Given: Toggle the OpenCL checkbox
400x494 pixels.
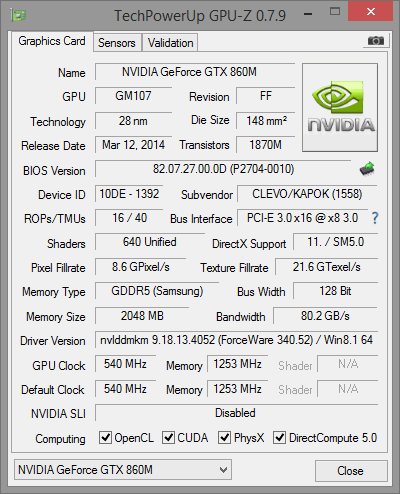Looking at the screenshot, I should coord(105,437).
